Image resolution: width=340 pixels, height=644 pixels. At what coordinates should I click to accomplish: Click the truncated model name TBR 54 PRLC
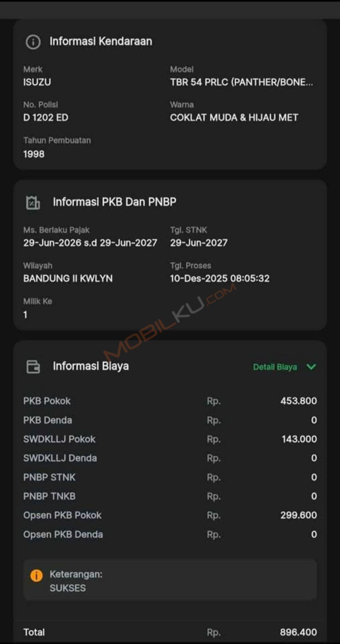click(x=241, y=82)
